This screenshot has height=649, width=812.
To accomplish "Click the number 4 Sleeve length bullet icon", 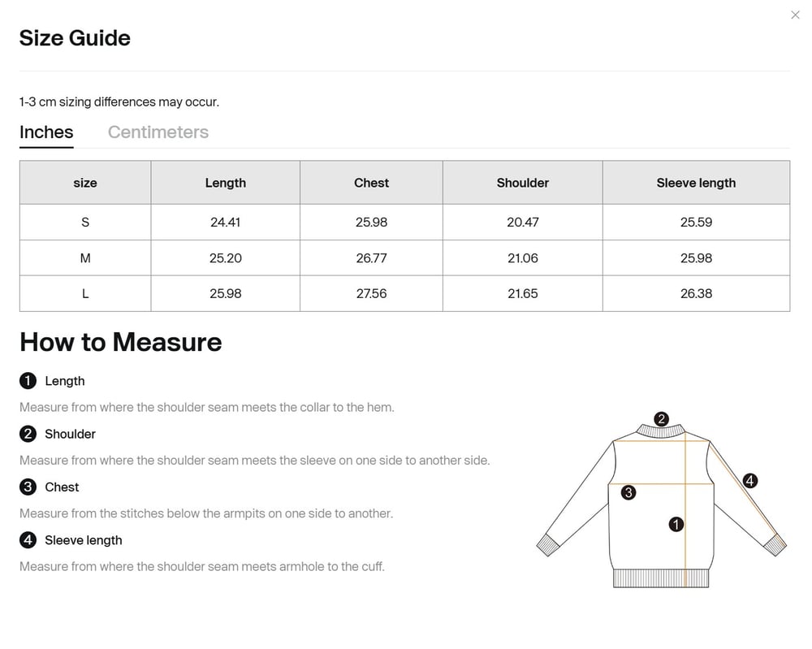I will click(x=28, y=540).
